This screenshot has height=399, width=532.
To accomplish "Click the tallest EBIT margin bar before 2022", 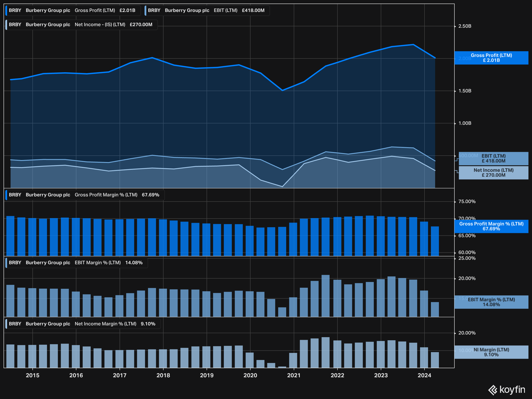I will pos(325,296).
